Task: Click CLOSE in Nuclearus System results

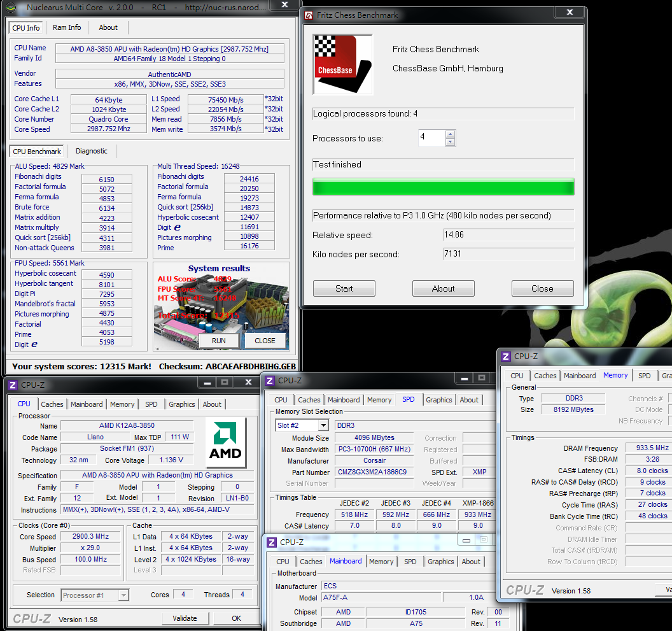Action: [265, 341]
